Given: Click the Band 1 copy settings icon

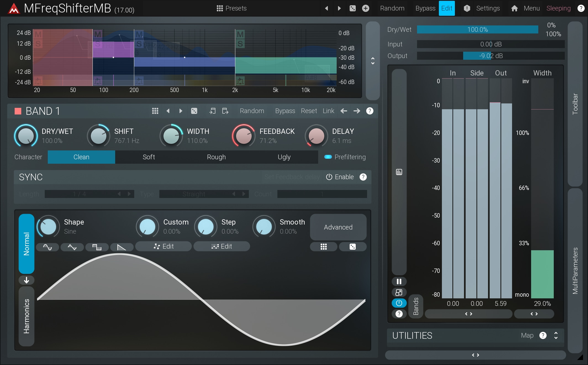Looking at the screenshot, I should 212,111.
